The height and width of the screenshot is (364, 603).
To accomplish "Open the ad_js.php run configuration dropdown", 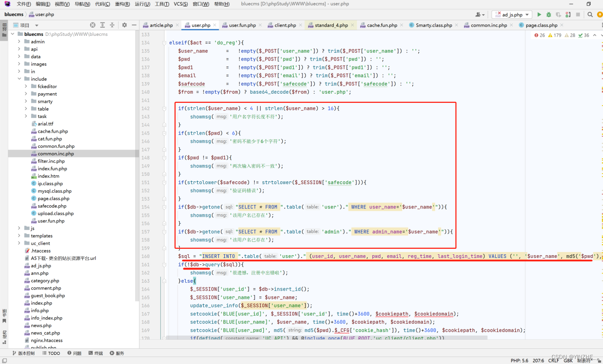I will [512, 15].
